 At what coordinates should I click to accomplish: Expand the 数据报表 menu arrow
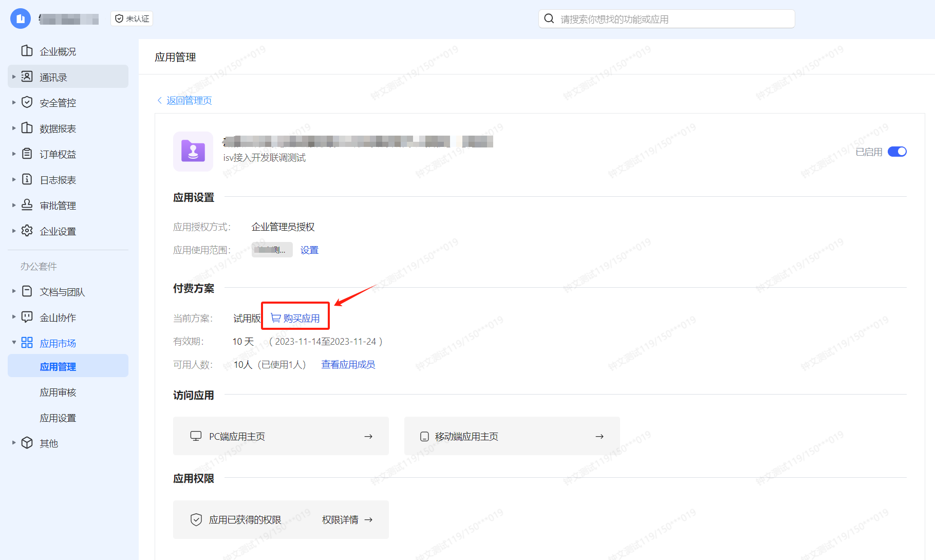14,128
